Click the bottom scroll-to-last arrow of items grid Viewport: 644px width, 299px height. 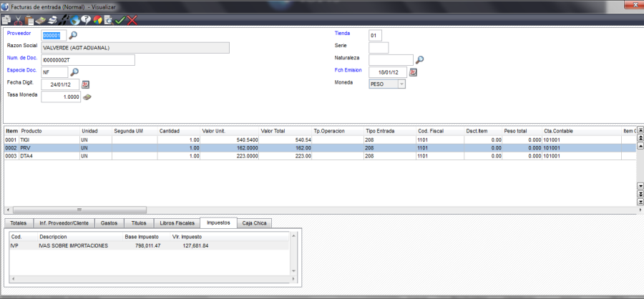click(640, 202)
